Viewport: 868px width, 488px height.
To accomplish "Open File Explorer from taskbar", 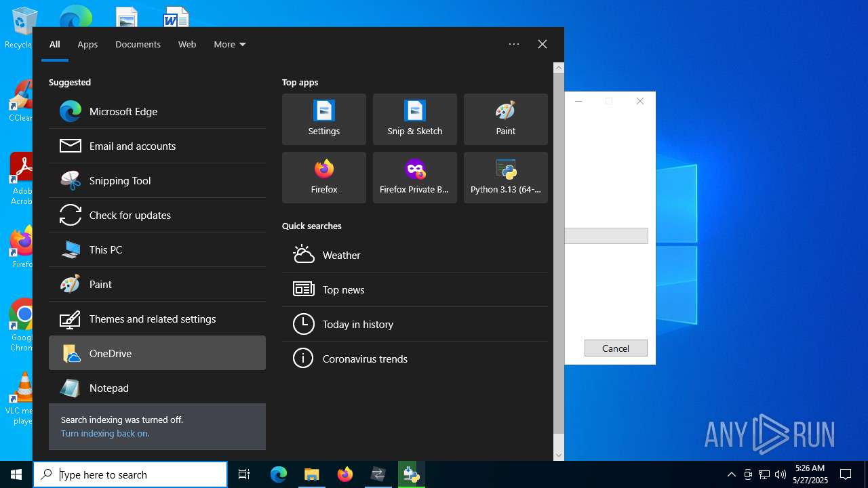I will [312, 474].
